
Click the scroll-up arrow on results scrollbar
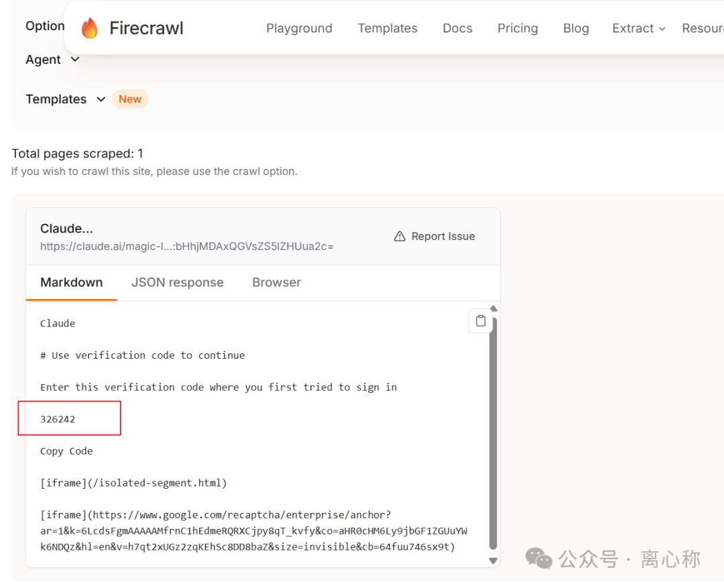(x=493, y=308)
